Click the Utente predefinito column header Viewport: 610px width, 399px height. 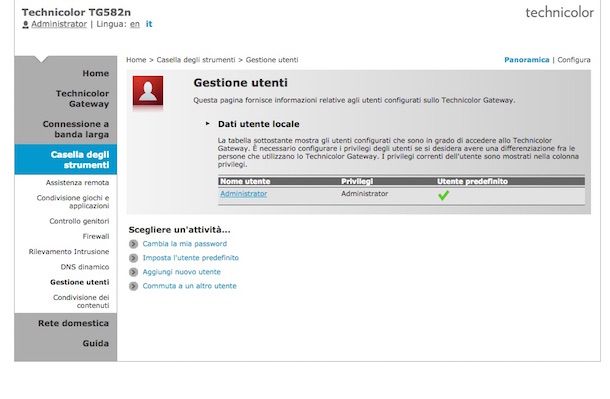[x=472, y=181]
